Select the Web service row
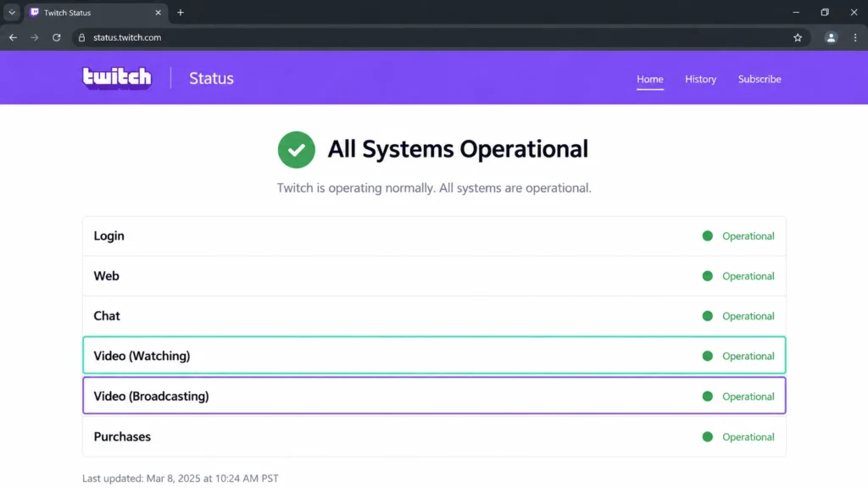 click(434, 275)
